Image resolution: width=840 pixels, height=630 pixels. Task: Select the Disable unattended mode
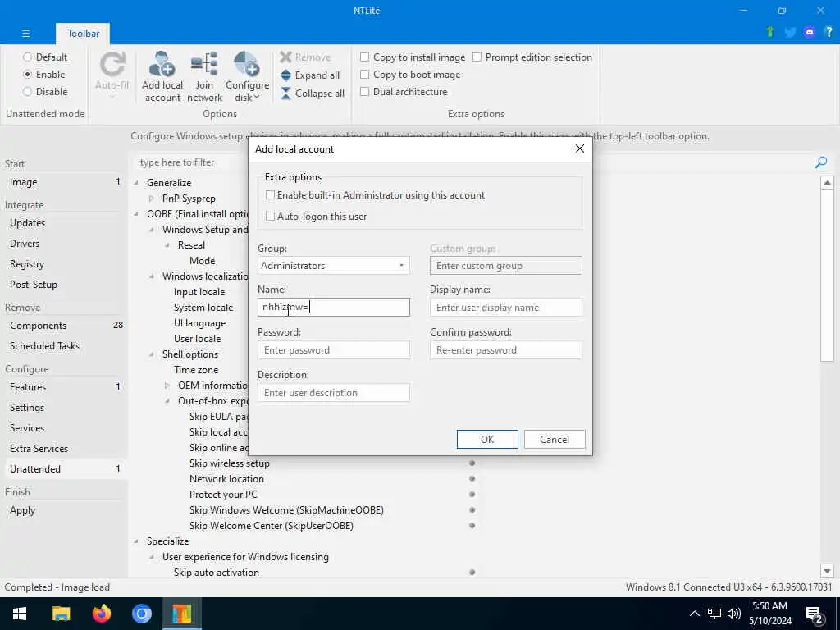point(45,91)
